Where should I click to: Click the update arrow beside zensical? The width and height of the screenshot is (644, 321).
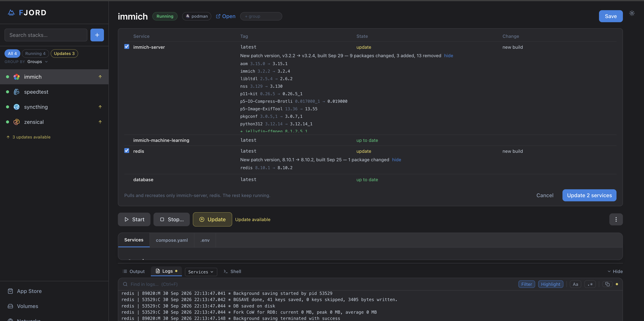coord(100,122)
